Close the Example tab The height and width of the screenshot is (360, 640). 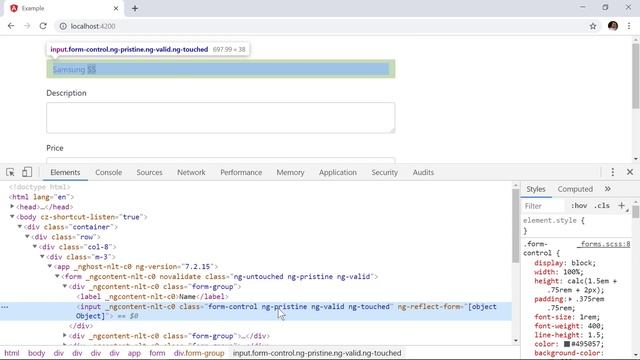pos(116,8)
